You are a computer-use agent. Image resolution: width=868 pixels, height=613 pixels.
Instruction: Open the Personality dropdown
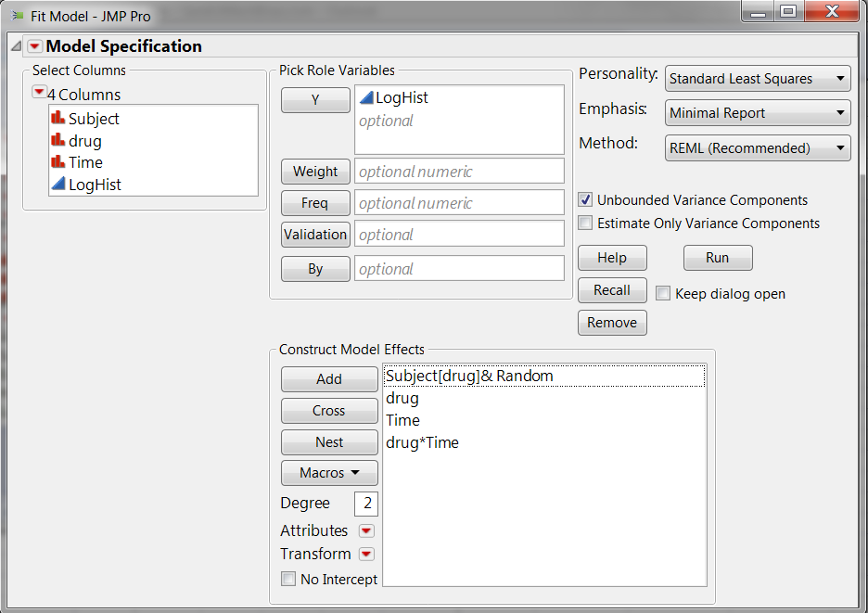click(758, 79)
